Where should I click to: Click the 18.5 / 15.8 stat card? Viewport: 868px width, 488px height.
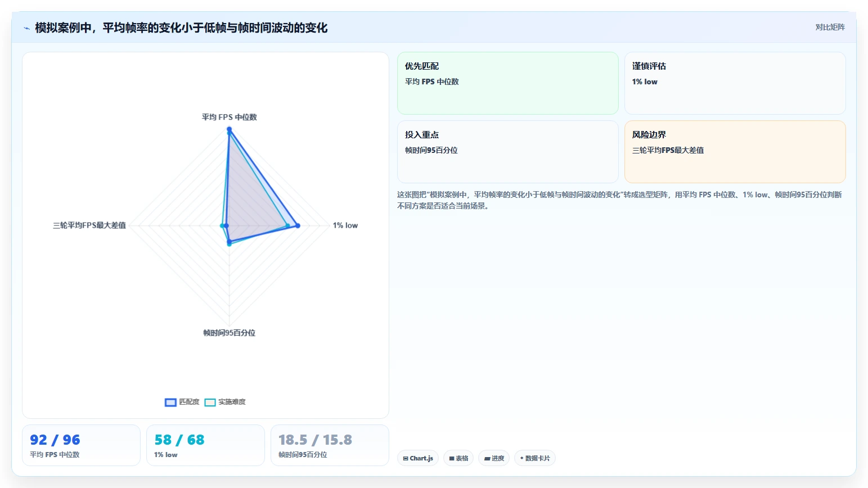(x=330, y=445)
